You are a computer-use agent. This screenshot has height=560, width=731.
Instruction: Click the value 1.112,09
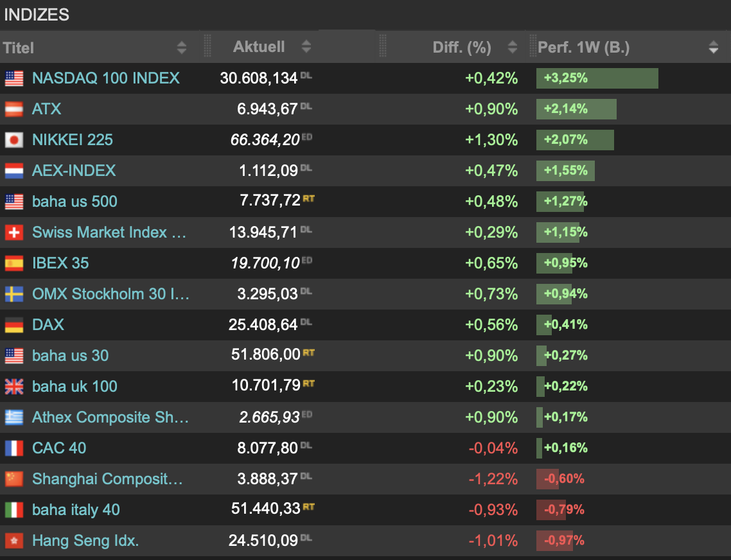tap(268, 170)
